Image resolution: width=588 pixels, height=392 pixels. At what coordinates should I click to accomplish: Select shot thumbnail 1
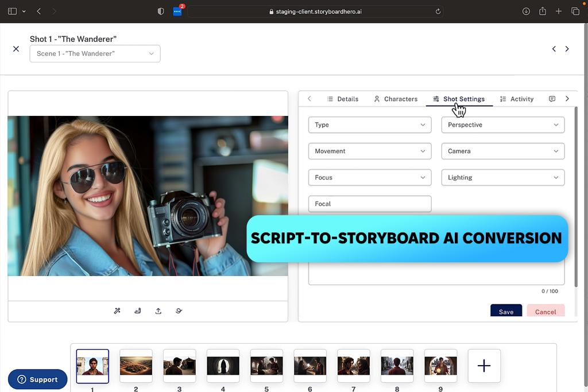[x=92, y=366]
